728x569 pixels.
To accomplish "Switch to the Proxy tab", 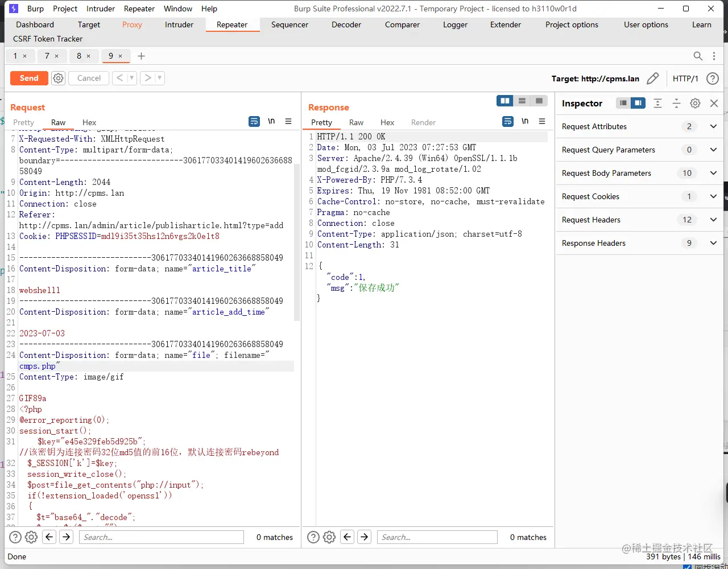I will click(132, 24).
